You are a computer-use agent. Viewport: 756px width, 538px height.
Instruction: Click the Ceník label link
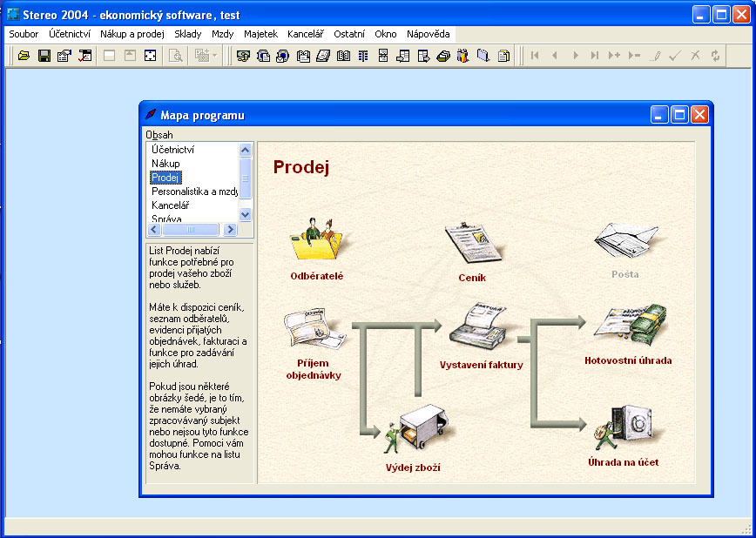pyautogui.click(x=472, y=278)
